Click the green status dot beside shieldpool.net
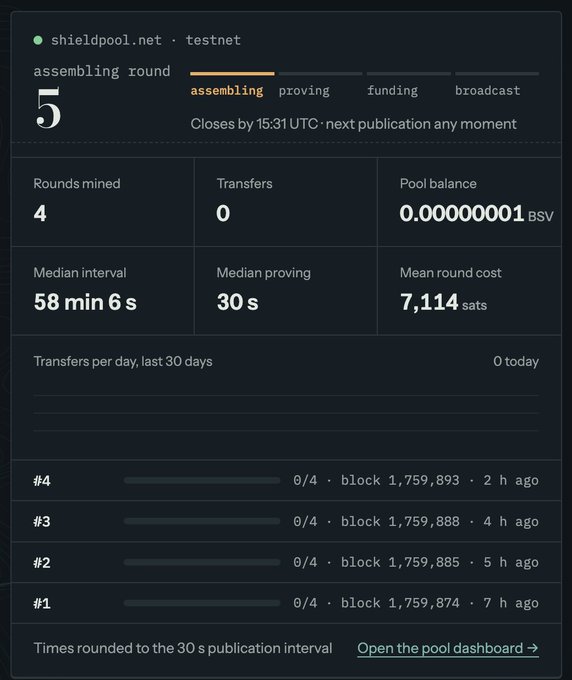The width and height of the screenshot is (572, 680). (x=38, y=40)
